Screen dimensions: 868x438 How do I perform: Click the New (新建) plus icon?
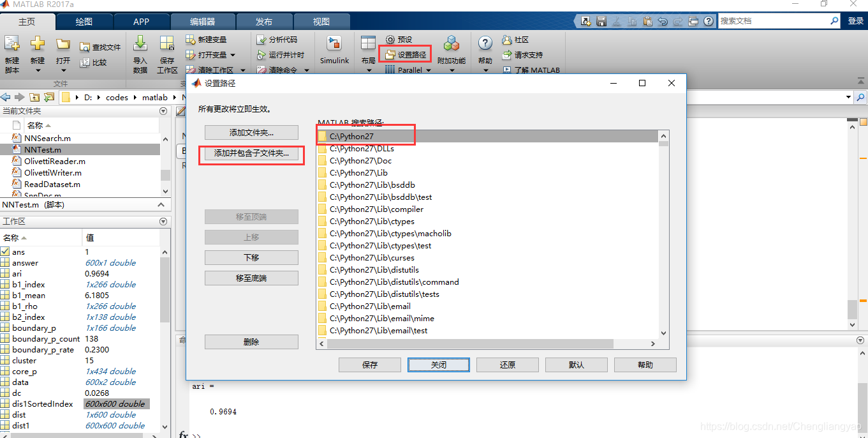point(38,44)
